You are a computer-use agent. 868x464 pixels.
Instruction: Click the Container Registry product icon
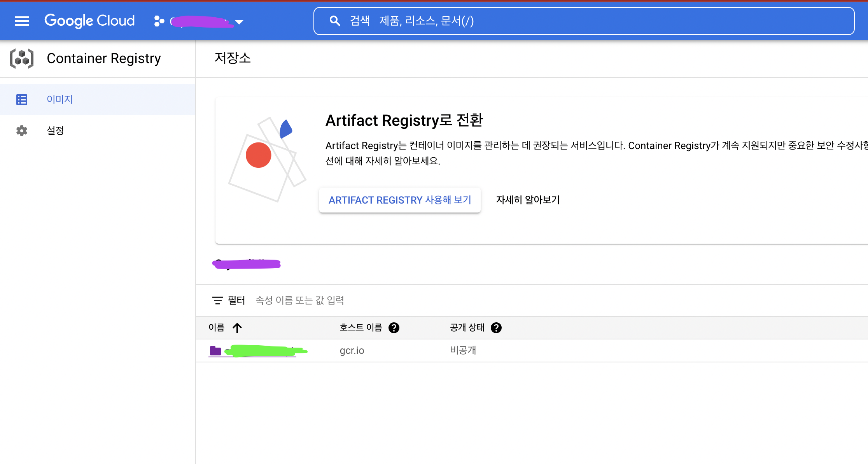tap(22, 59)
